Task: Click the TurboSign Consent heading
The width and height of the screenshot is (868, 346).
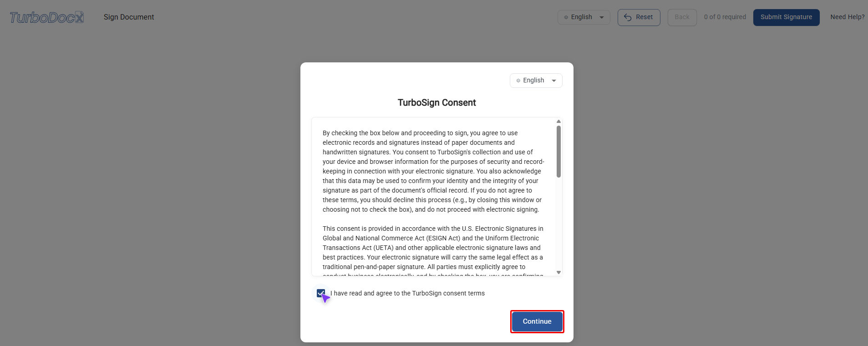Action: coord(437,103)
